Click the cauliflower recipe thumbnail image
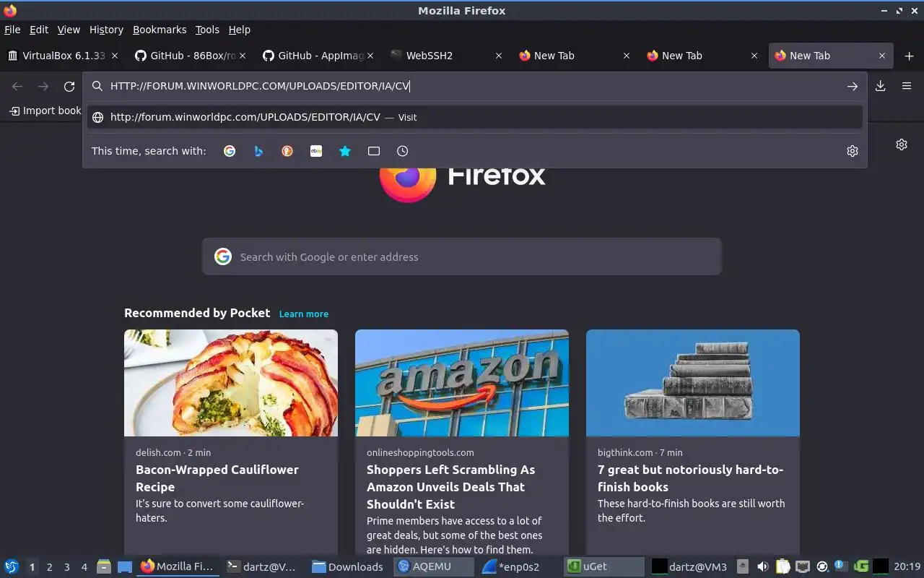Viewport: 924px width, 578px height. [x=231, y=383]
